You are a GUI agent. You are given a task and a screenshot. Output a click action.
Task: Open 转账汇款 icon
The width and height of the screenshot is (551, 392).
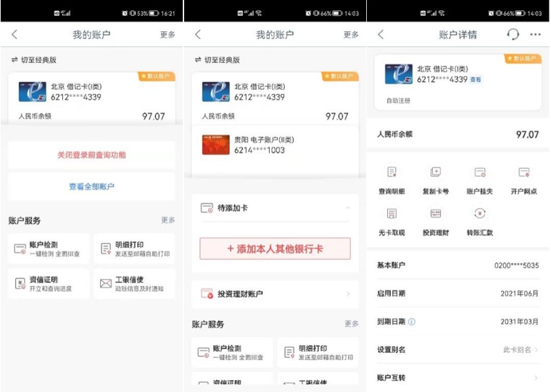point(480,214)
